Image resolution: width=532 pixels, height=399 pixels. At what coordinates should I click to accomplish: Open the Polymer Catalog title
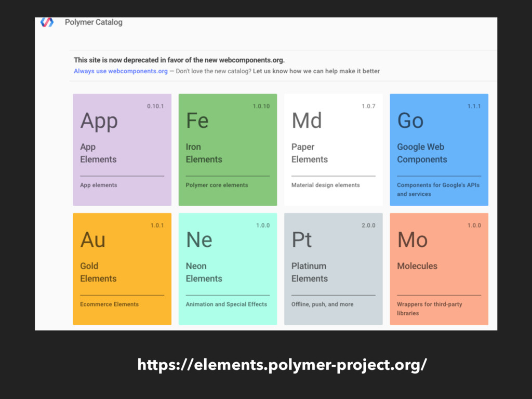tap(94, 22)
